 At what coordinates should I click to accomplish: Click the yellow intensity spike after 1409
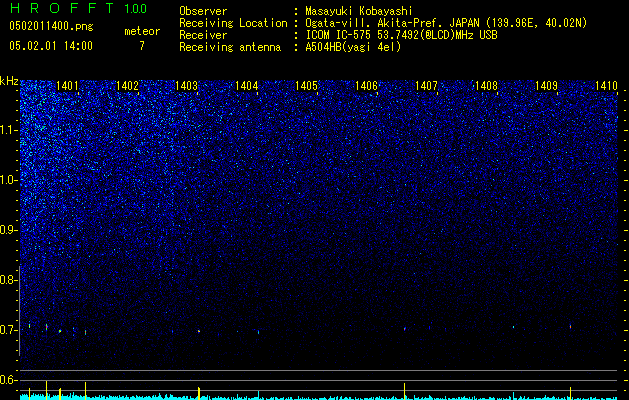tap(570, 393)
